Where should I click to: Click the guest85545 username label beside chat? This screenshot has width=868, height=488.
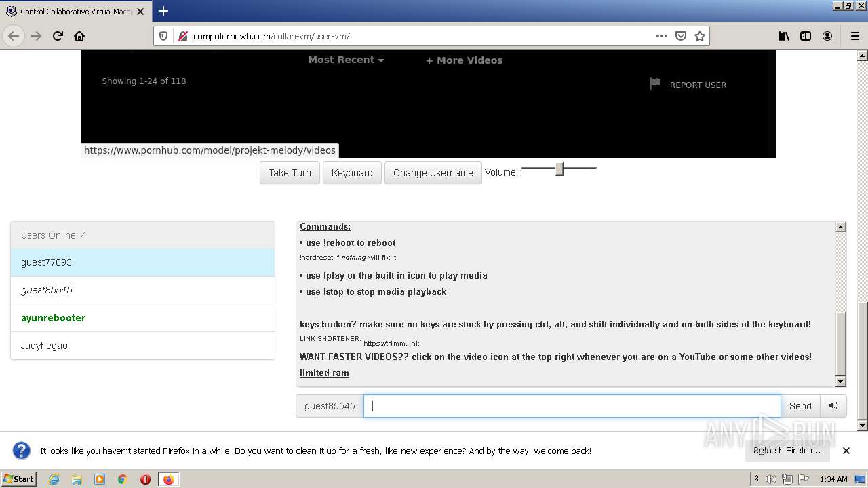(x=330, y=406)
